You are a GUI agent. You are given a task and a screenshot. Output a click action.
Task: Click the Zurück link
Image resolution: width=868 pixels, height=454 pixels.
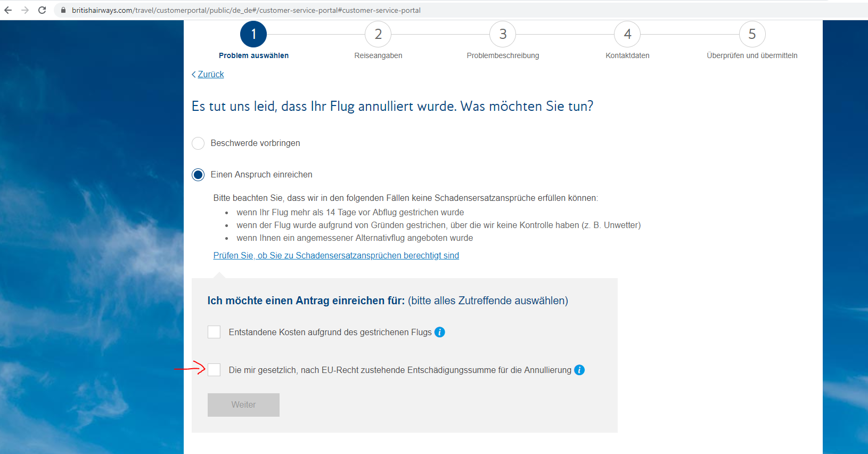coord(210,75)
